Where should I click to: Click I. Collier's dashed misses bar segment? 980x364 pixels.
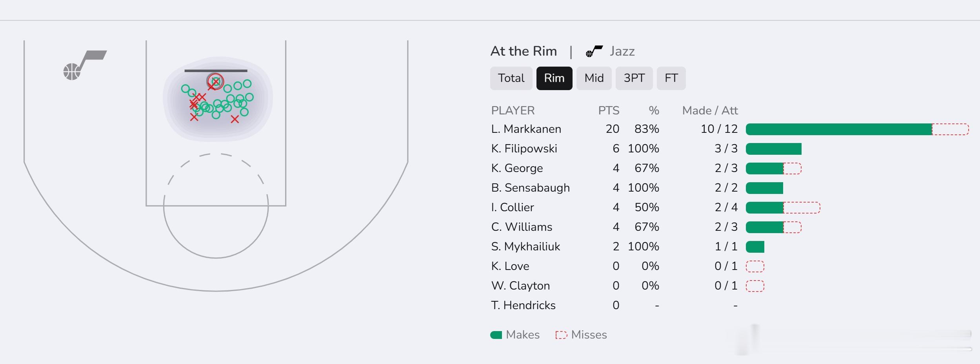(801, 208)
